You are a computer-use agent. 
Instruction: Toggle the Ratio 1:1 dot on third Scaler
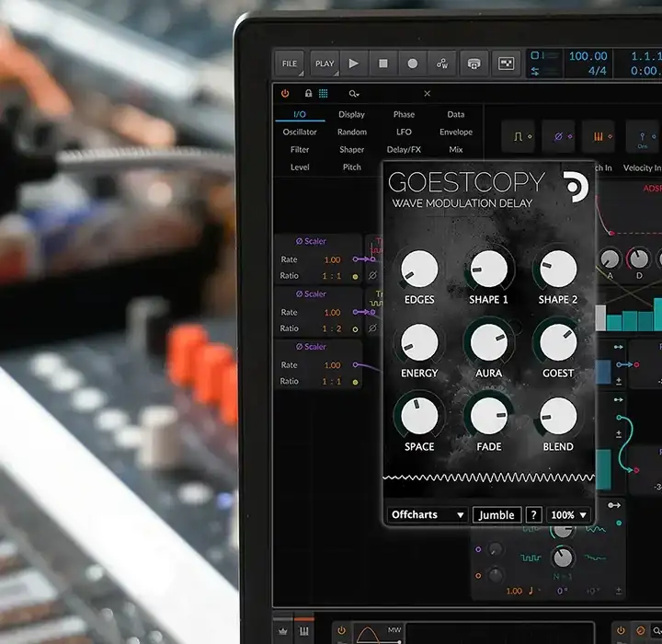coord(355,383)
